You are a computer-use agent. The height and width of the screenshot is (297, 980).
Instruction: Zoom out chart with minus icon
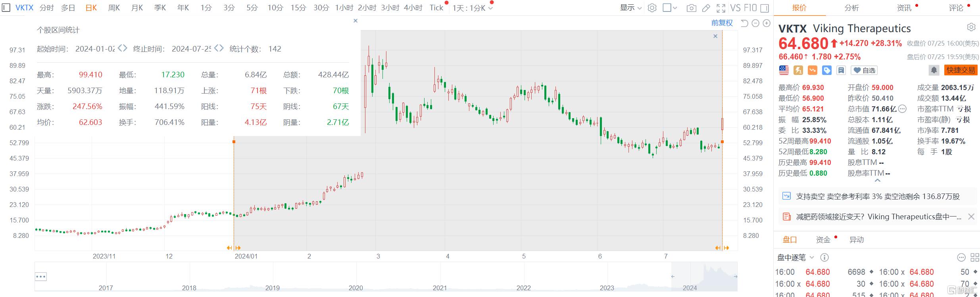click(x=755, y=23)
